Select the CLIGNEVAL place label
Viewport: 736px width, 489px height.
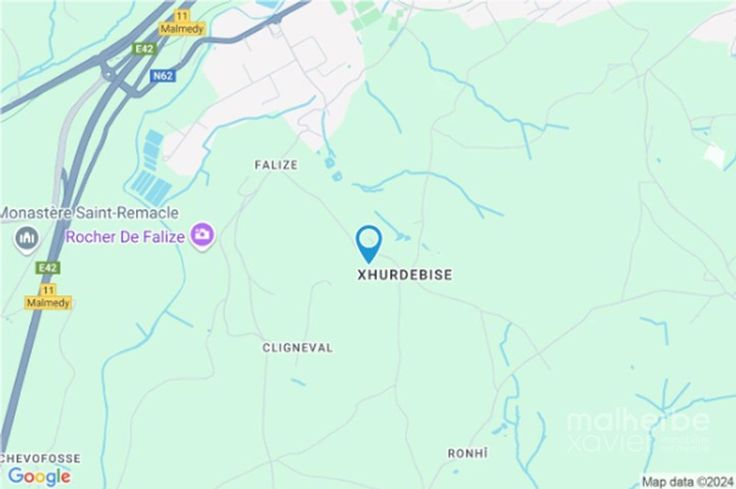coord(298,348)
